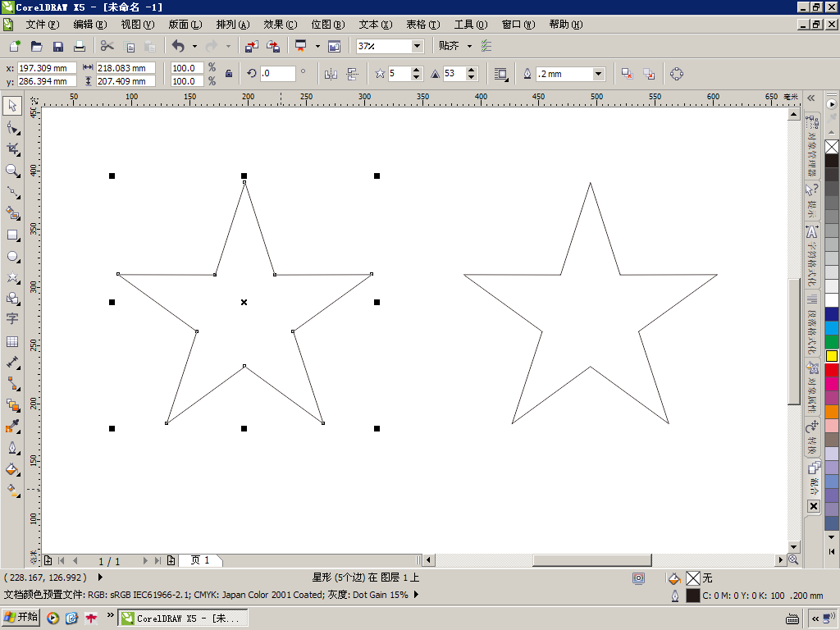Open the outline width dropdown
This screenshot has width=840, height=630.
[598, 74]
